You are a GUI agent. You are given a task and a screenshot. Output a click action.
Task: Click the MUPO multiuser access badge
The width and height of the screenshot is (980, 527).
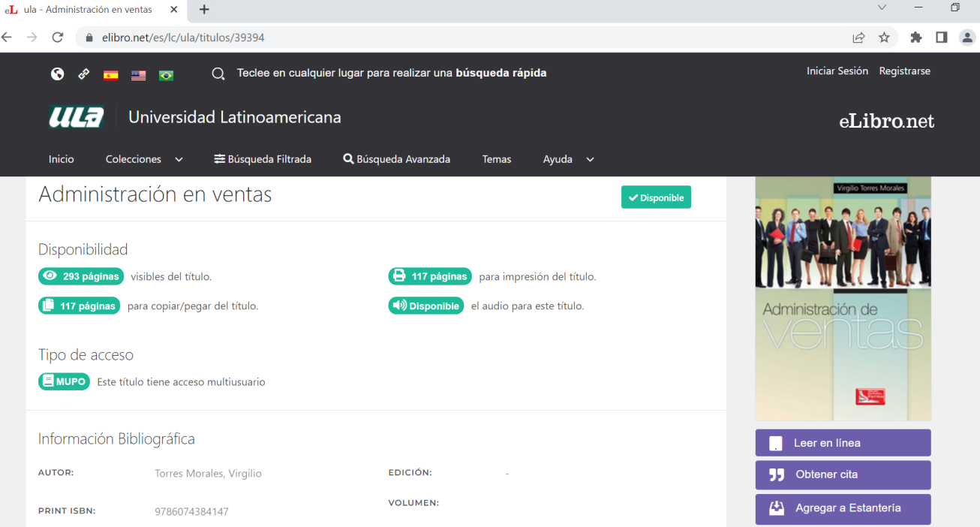[x=64, y=381]
